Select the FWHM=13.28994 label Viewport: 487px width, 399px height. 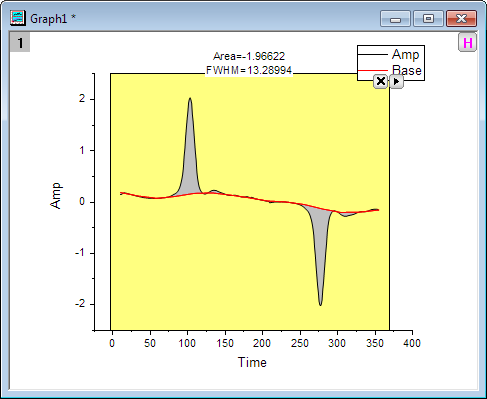click(x=249, y=70)
